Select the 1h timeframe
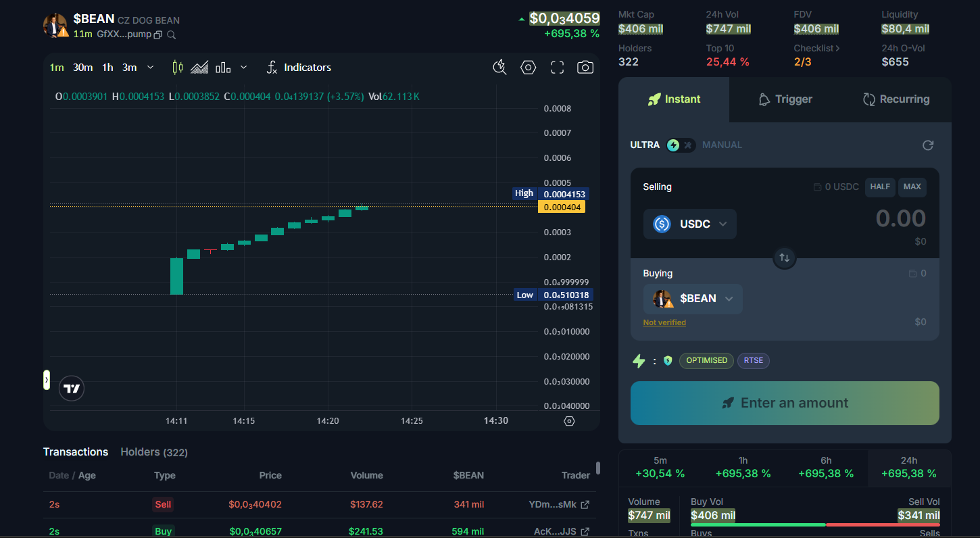Screen dimensions: 980x538 click(x=107, y=68)
